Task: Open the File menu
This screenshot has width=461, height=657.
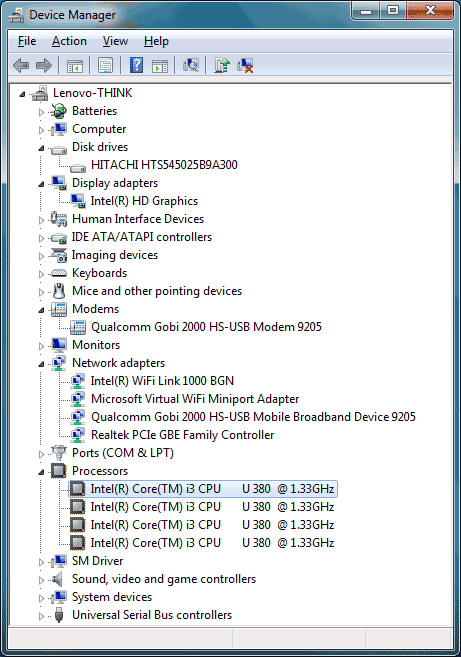Action: (27, 41)
